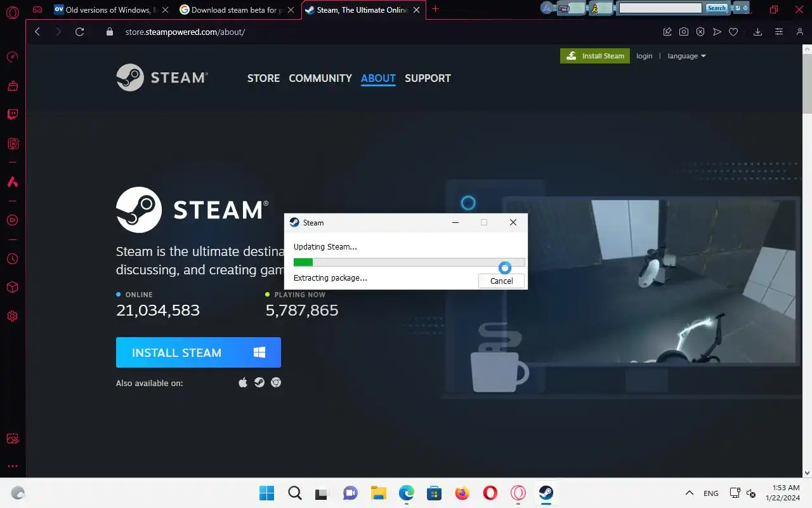Open the profile account icon
The height and width of the screenshot is (508, 812).
(800, 32)
